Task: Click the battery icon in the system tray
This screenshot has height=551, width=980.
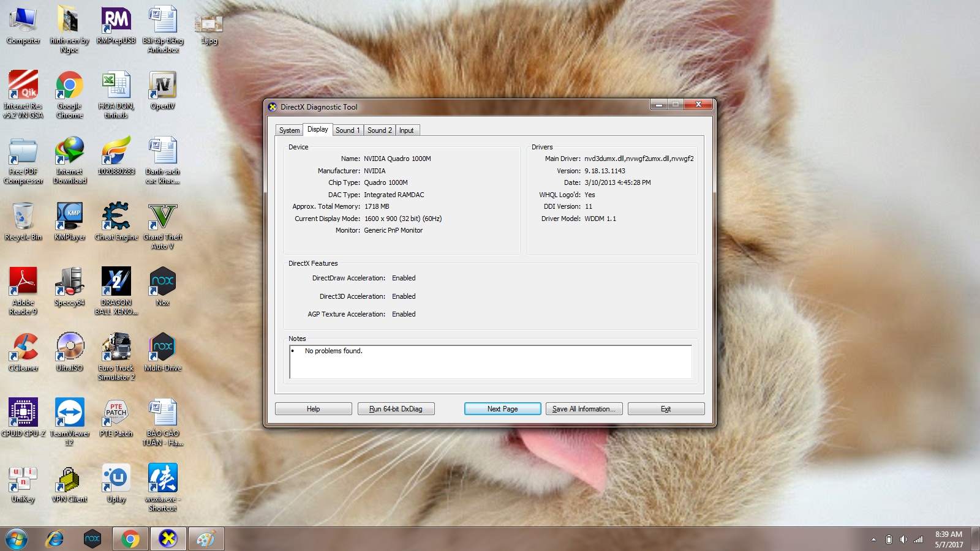Action: (889, 539)
